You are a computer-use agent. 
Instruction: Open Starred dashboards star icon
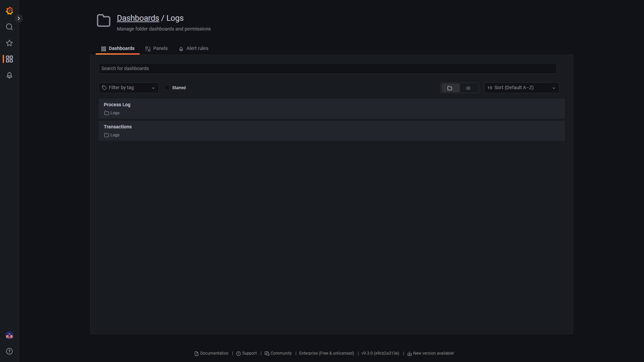[x=9, y=43]
